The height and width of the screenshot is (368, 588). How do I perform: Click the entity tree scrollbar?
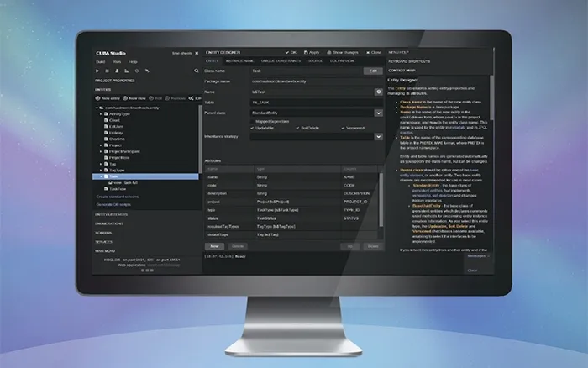tap(200, 139)
